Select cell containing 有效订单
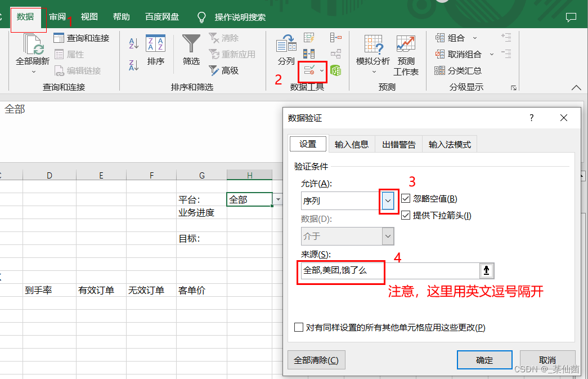588x379 pixels. 101,290
